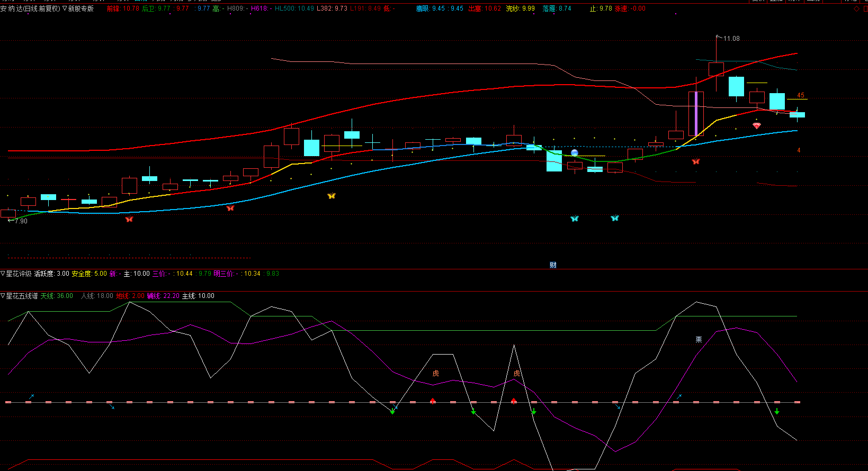This screenshot has width=868, height=471.
Task: Click the 前锋 10.78 value
Action: pyautogui.click(x=123, y=8)
